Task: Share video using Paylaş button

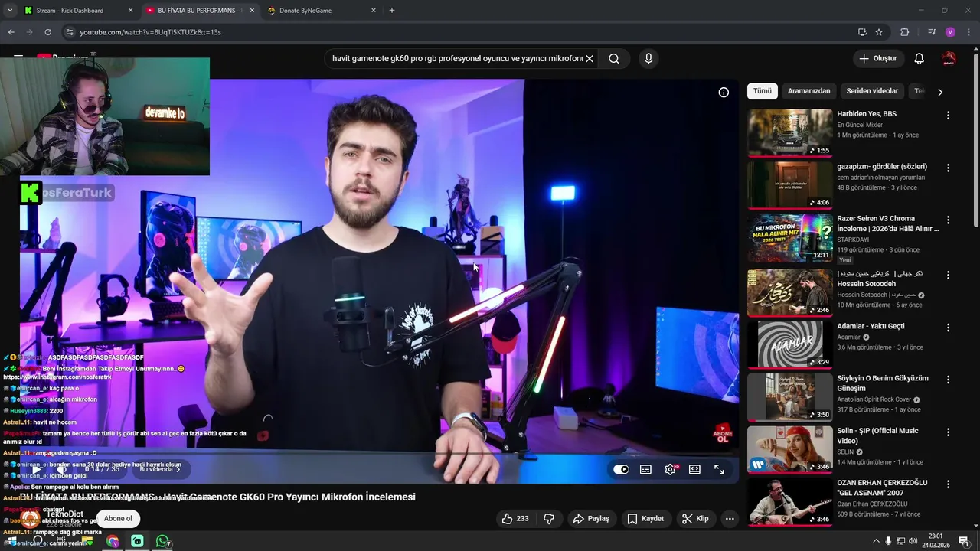Action: [590, 518]
